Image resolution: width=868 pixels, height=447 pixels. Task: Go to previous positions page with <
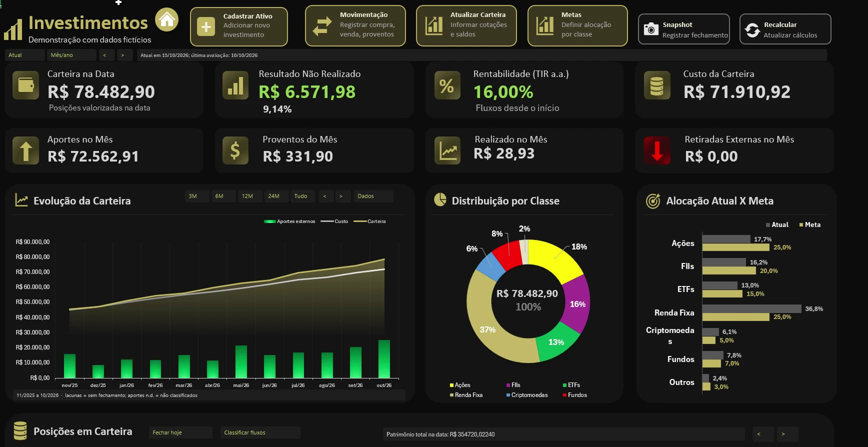(763, 434)
